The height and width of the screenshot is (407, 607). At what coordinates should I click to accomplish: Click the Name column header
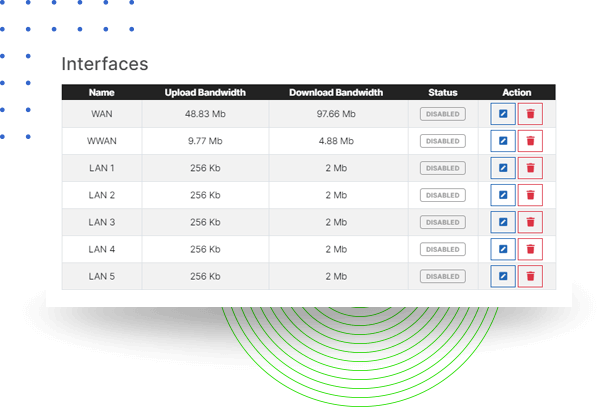pyautogui.click(x=101, y=93)
